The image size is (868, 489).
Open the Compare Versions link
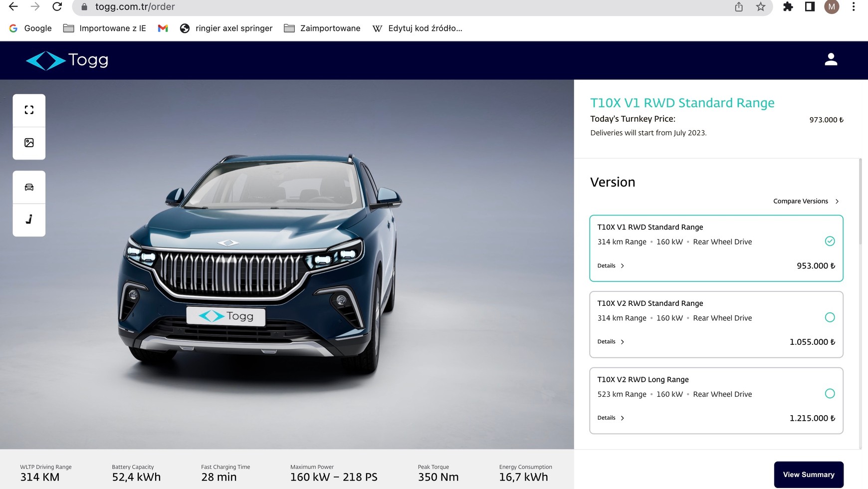click(x=805, y=201)
